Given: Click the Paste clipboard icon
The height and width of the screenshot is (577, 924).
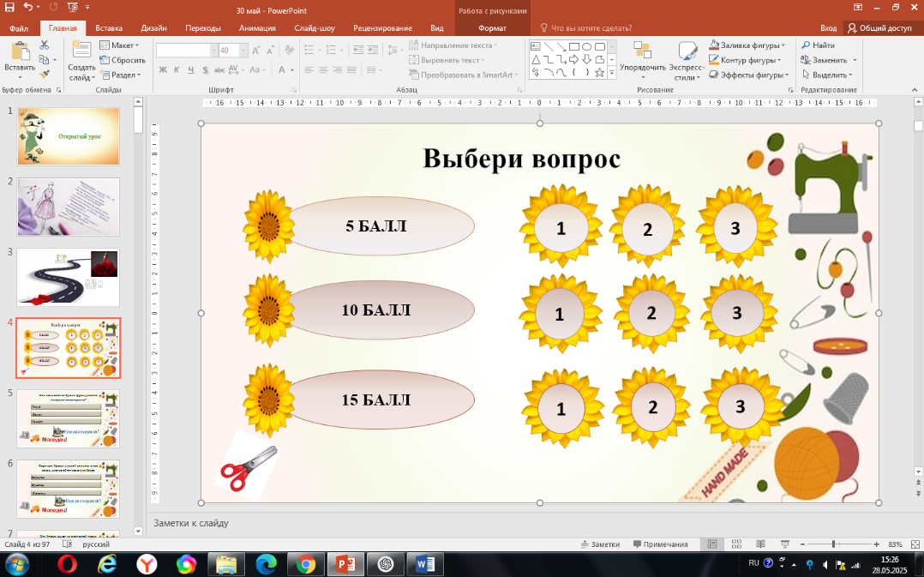Looking at the screenshot, I should point(20,51).
